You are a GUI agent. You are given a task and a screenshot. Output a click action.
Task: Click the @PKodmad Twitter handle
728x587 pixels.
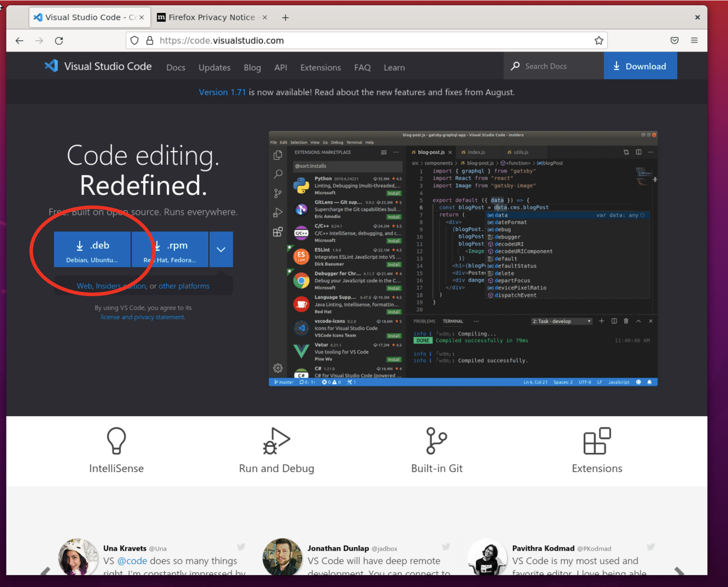[594, 549]
